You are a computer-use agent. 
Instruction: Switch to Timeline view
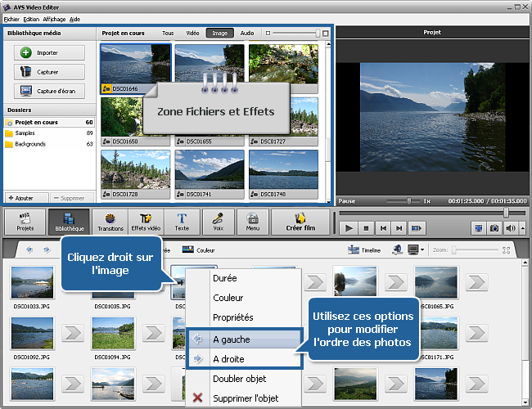(364, 249)
